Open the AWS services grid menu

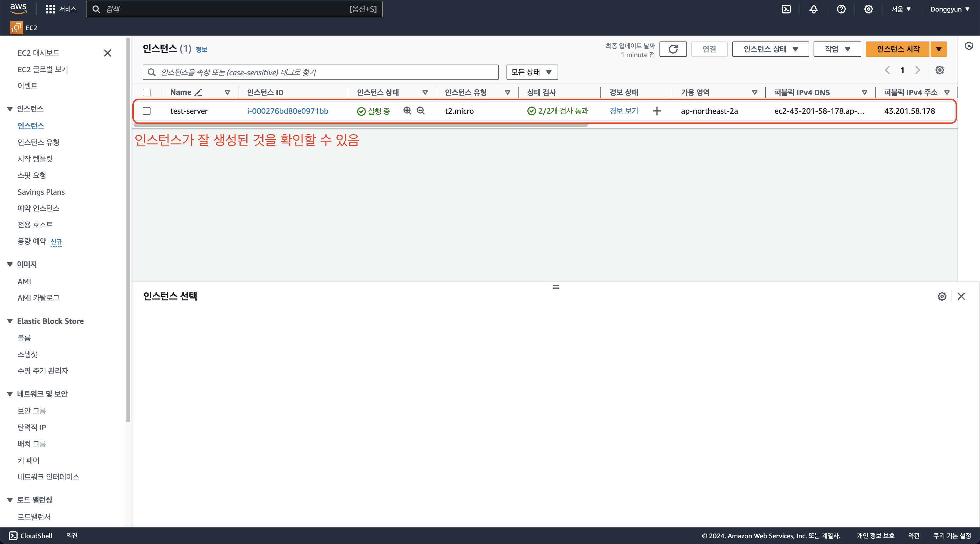pos(50,9)
